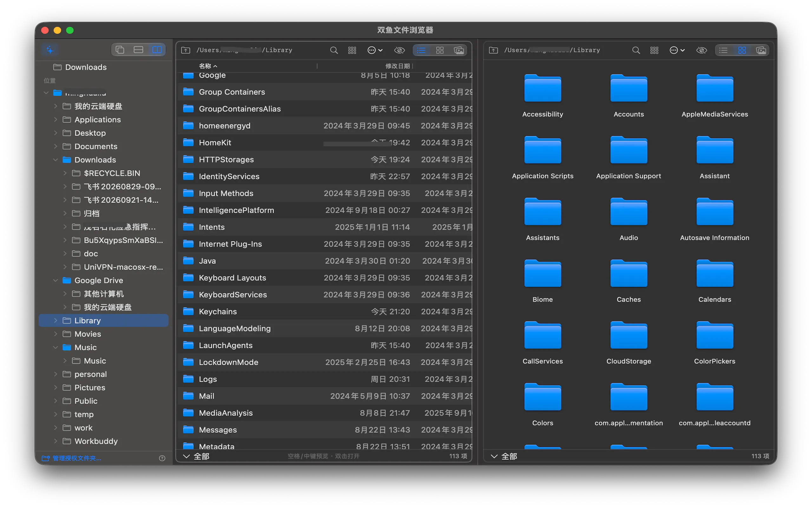812x508 pixels.
Task: Expand the Applications folder in sidebar
Action: pyautogui.click(x=56, y=119)
